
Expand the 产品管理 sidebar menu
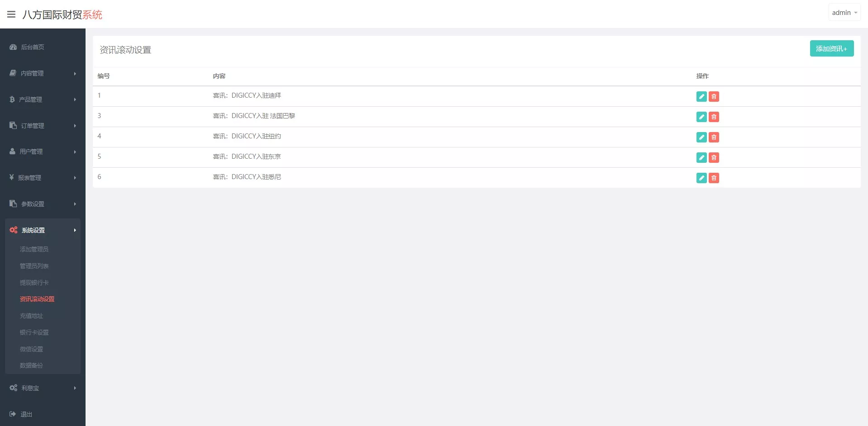point(43,99)
